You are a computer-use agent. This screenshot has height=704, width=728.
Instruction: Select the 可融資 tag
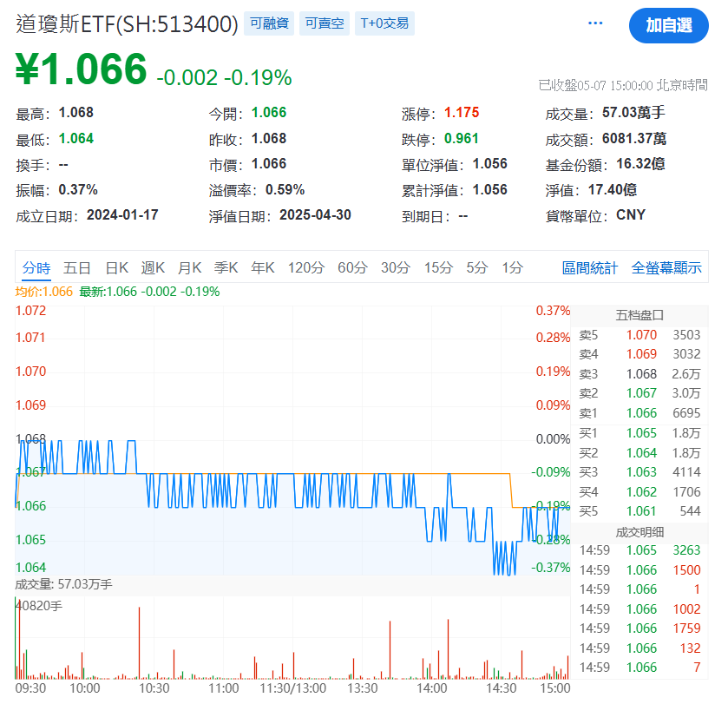pyautogui.click(x=269, y=23)
